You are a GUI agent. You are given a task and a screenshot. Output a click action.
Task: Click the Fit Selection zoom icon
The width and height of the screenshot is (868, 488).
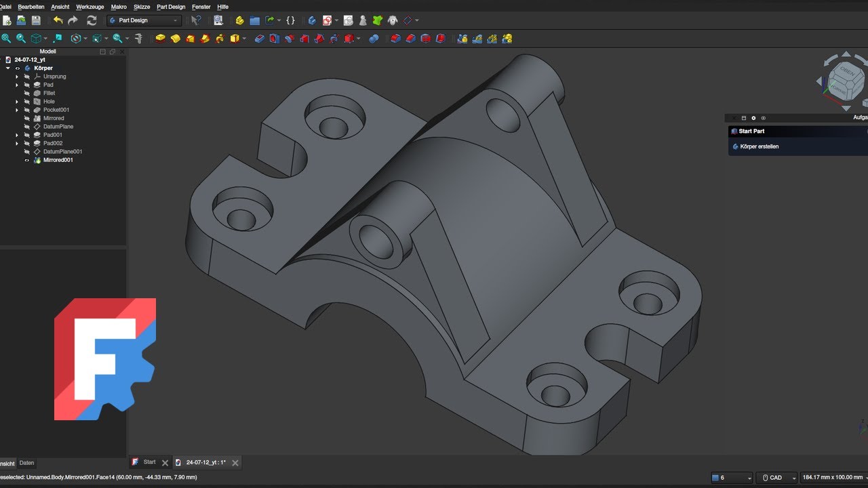pyautogui.click(x=21, y=39)
